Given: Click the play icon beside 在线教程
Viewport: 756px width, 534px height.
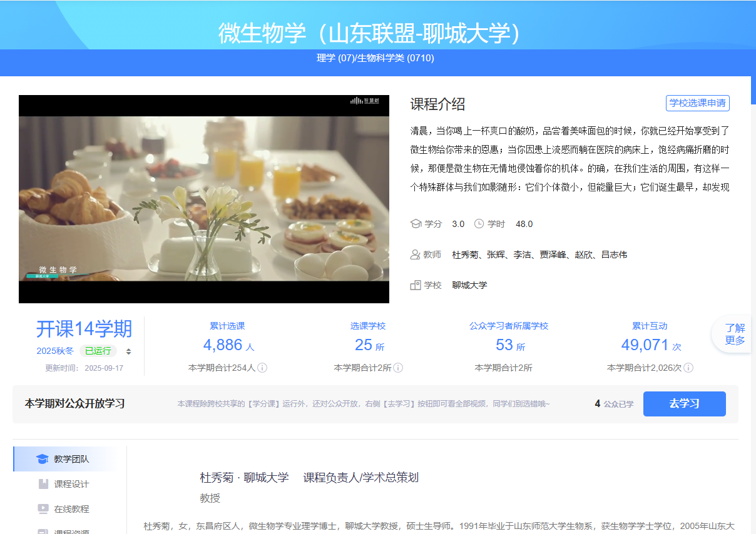Looking at the screenshot, I should (43, 509).
